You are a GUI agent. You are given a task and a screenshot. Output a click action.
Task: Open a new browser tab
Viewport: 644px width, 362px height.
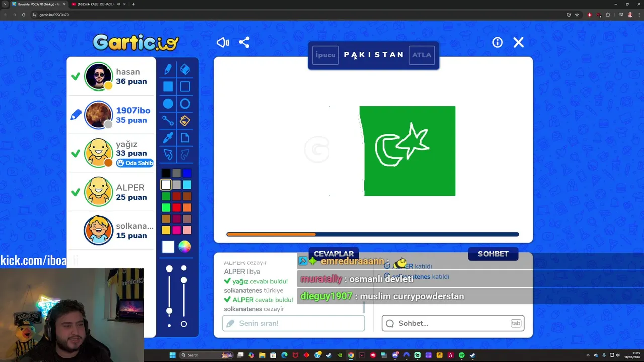tap(133, 4)
